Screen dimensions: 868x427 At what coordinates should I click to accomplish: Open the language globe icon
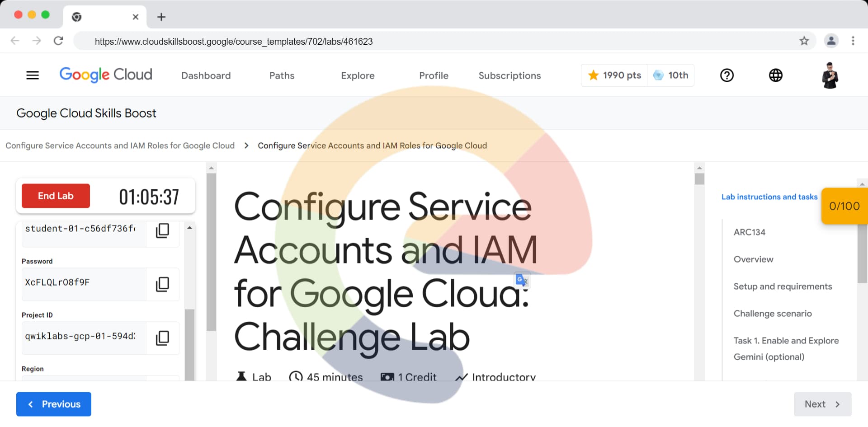tap(775, 75)
